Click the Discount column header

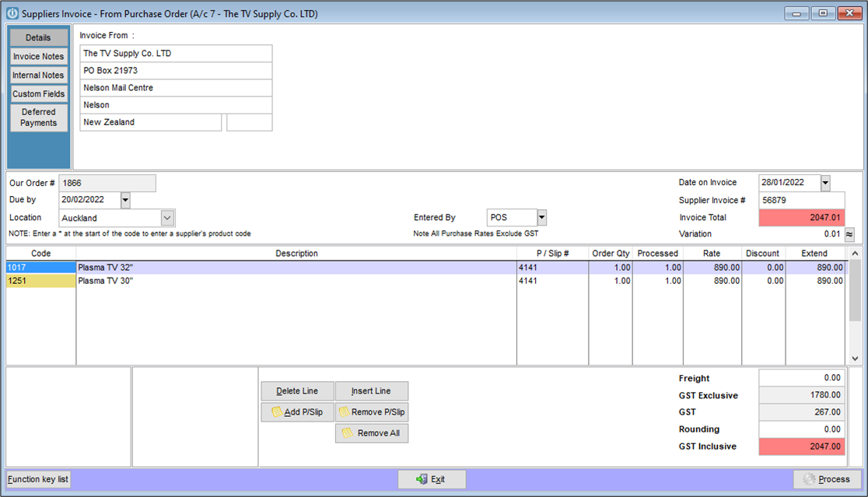763,254
